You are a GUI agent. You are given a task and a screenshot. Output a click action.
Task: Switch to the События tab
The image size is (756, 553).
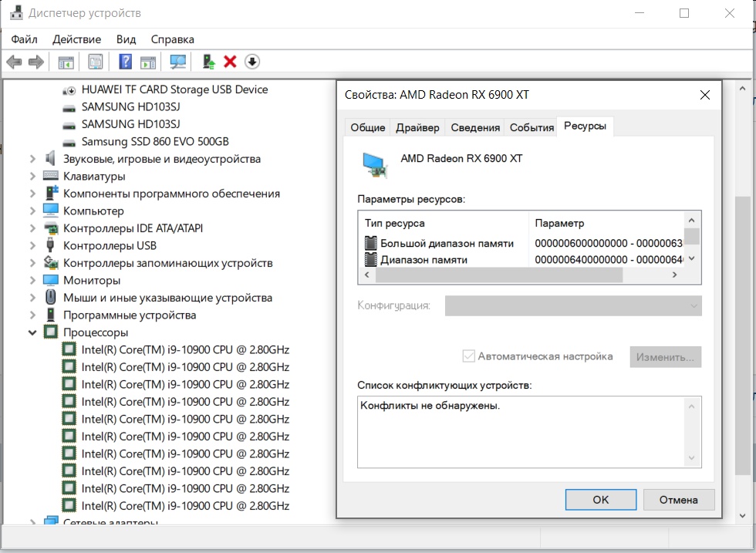tap(532, 128)
